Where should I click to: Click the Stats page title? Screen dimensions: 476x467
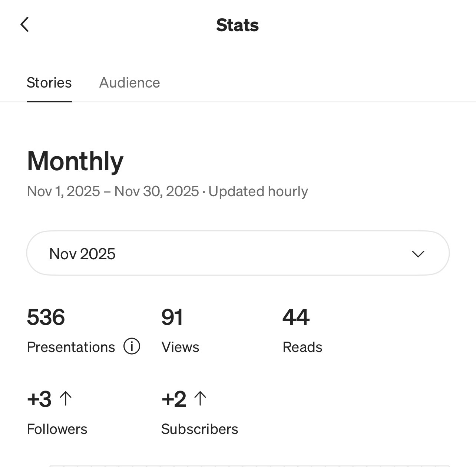click(x=237, y=25)
